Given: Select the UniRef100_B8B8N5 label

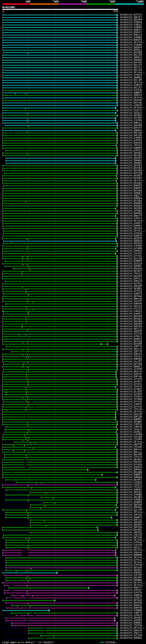Looking at the screenshot, I should pyautogui.click(x=131, y=555).
